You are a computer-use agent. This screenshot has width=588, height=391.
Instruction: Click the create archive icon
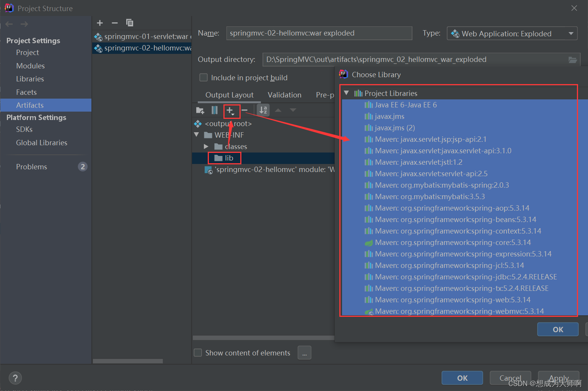pyautogui.click(x=215, y=110)
